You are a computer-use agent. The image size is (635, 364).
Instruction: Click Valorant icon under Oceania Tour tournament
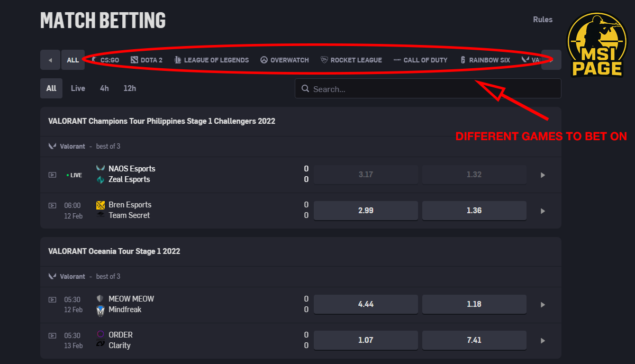tap(52, 276)
